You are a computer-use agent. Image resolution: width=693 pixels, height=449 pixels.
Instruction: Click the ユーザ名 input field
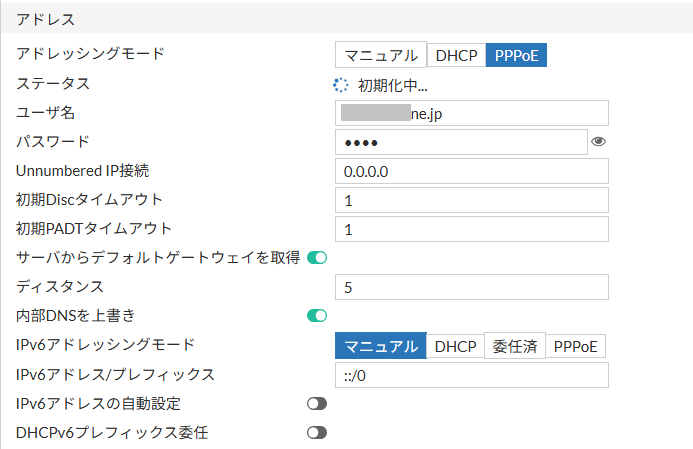[x=472, y=114]
